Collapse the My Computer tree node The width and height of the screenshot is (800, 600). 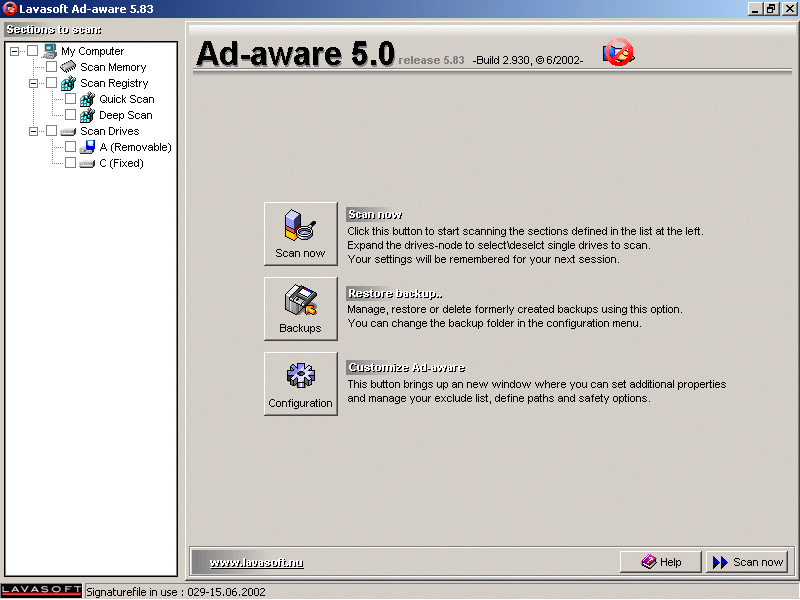(x=14, y=51)
